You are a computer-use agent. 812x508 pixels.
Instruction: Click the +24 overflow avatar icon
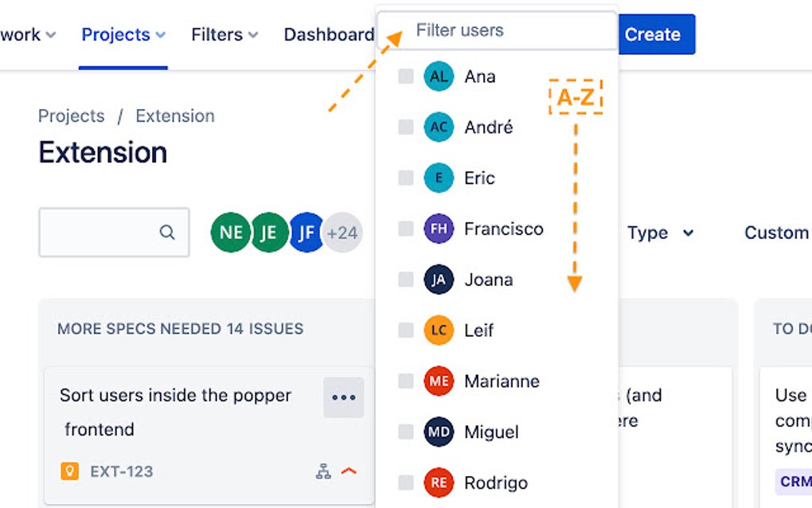(x=343, y=233)
